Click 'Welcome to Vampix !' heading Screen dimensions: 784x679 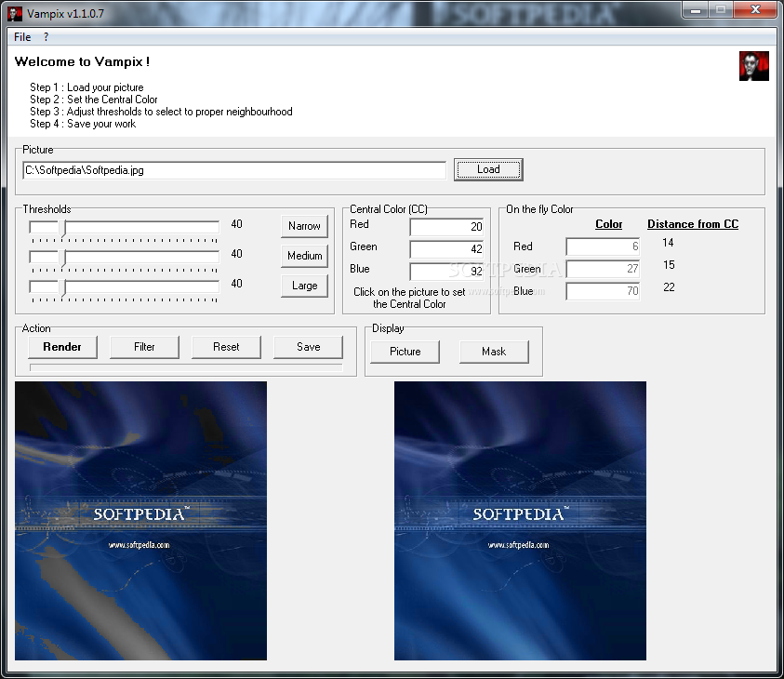point(82,61)
